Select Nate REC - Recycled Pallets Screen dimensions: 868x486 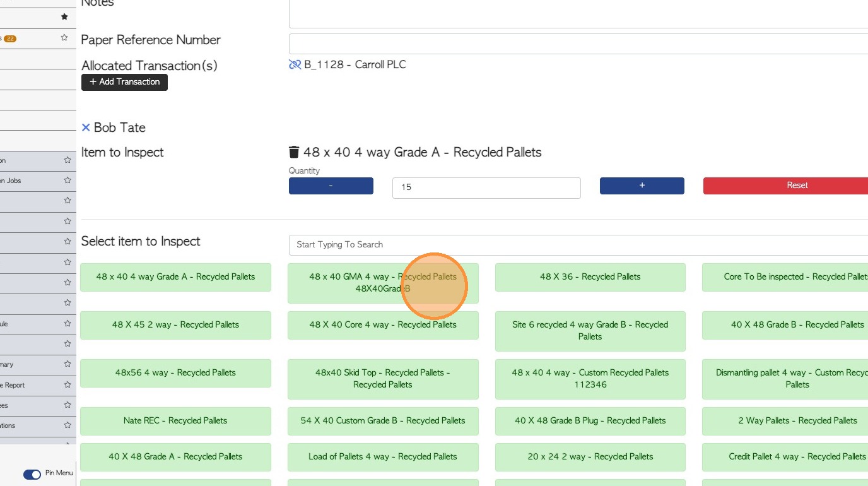[x=175, y=421]
